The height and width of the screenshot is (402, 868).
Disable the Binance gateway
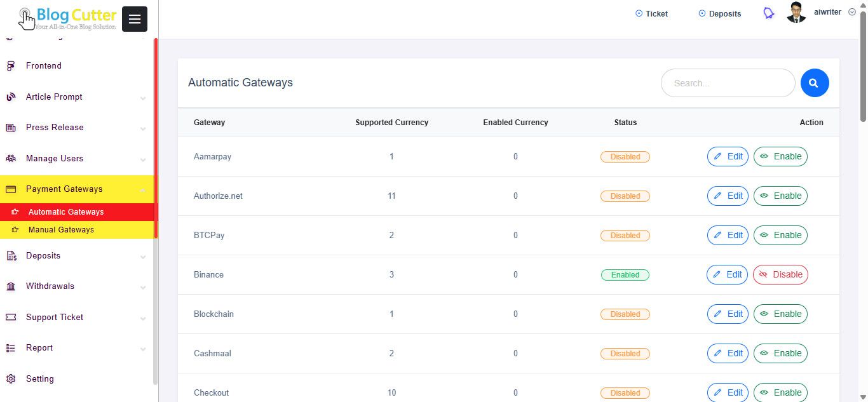(x=780, y=275)
